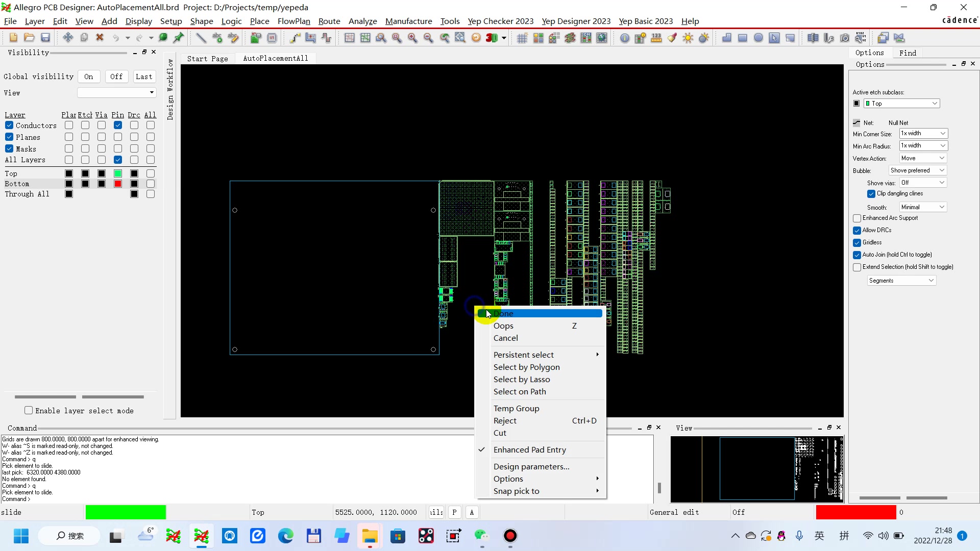980x551 pixels.
Task: Open the Visibility View dropdown
Action: pyautogui.click(x=116, y=93)
